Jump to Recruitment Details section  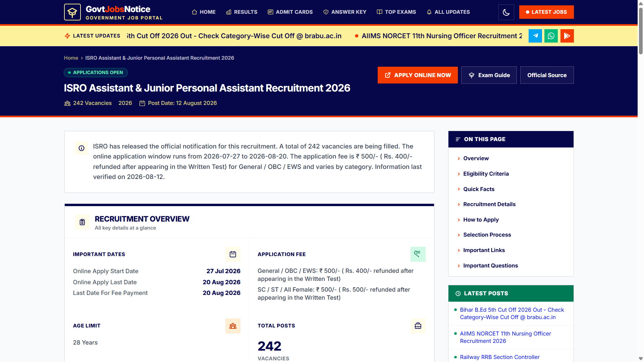[489, 204]
